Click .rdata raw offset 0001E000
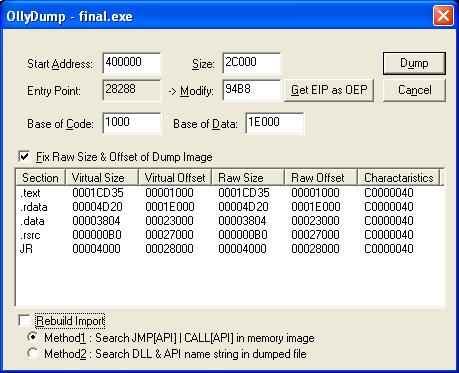 coord(316,207)
